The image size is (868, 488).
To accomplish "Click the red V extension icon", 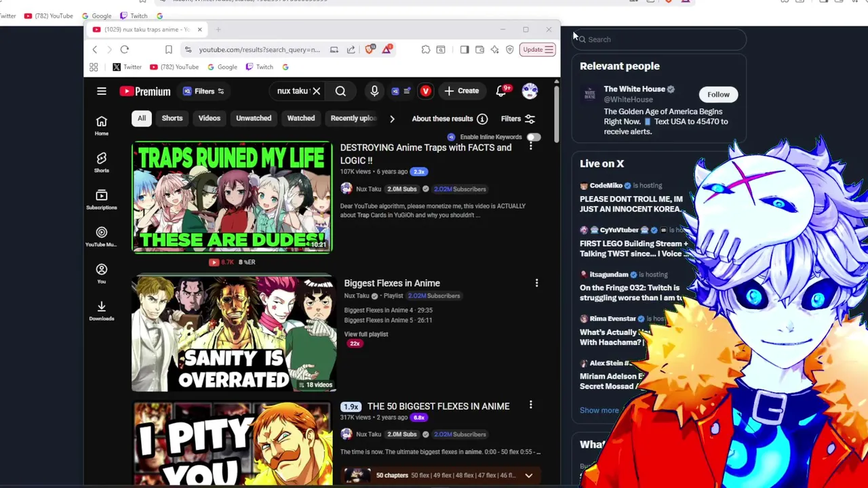I will (425, 91).
